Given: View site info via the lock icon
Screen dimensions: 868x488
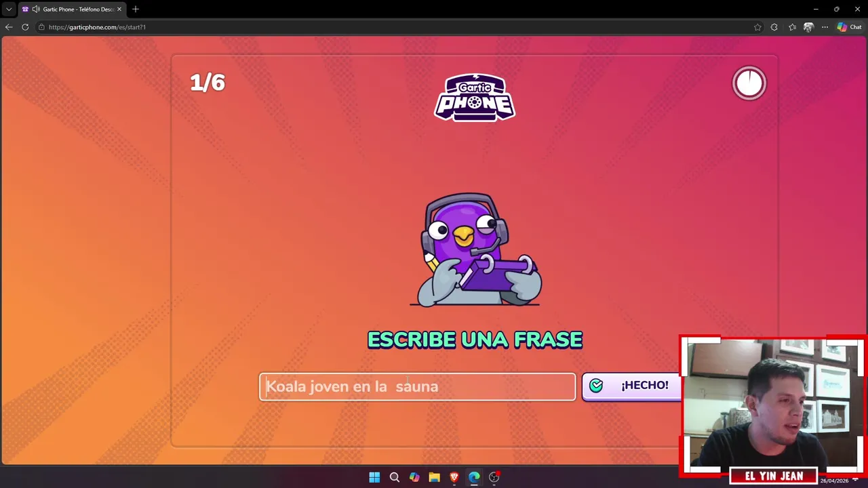Looking at the screenshot, I should click(41, 27).
